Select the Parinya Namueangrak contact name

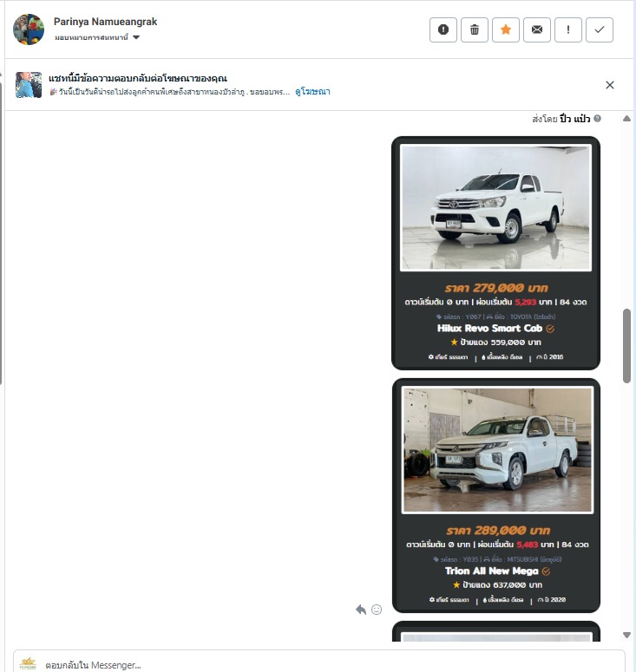pyautogui.click(x=106, y=22)
